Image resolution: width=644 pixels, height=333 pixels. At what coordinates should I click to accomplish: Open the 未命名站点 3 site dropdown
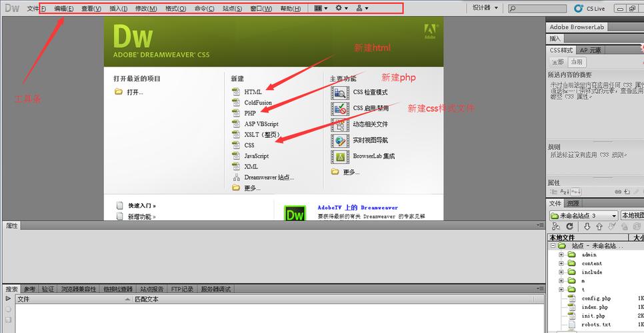[x=583, y=216]
